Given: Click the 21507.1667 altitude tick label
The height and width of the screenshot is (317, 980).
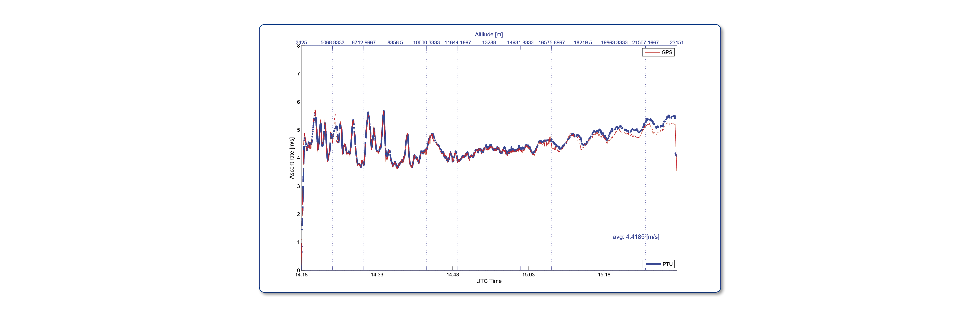Looking at the screenshot, I should click(x=645, y=43).
